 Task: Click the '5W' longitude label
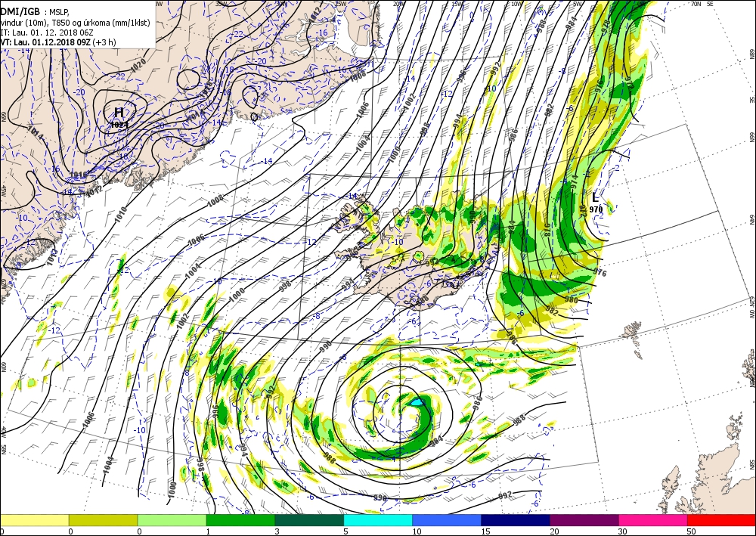pos(576,3)
